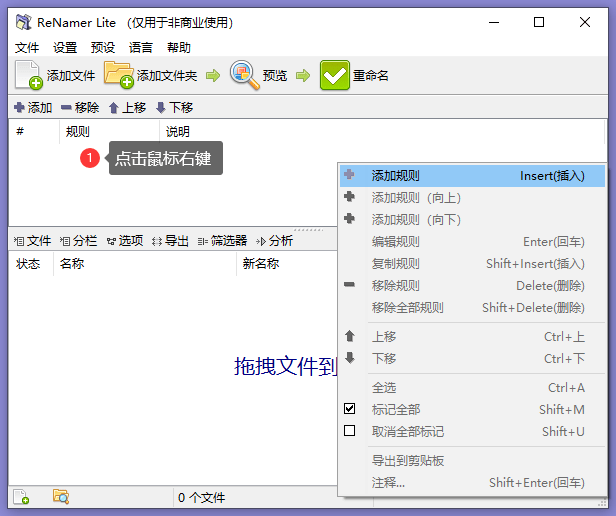Click the 添加 plus rule button
This screenshot has height=516, width=616.
tap(33, 107)
